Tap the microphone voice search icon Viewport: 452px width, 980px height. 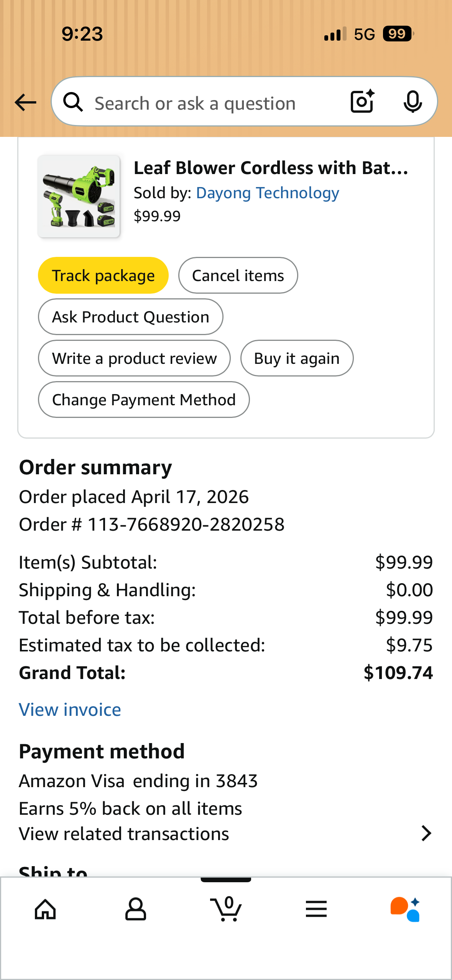413,102
